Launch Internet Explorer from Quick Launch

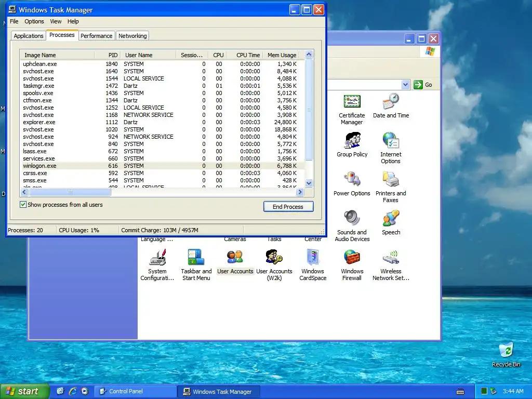click(73, 391)
